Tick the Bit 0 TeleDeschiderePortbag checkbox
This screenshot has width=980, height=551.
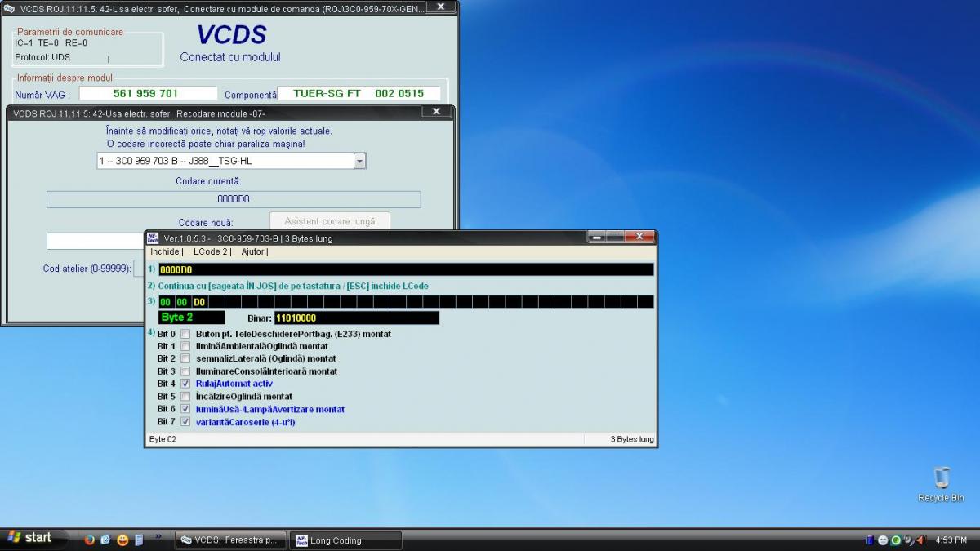185,334
